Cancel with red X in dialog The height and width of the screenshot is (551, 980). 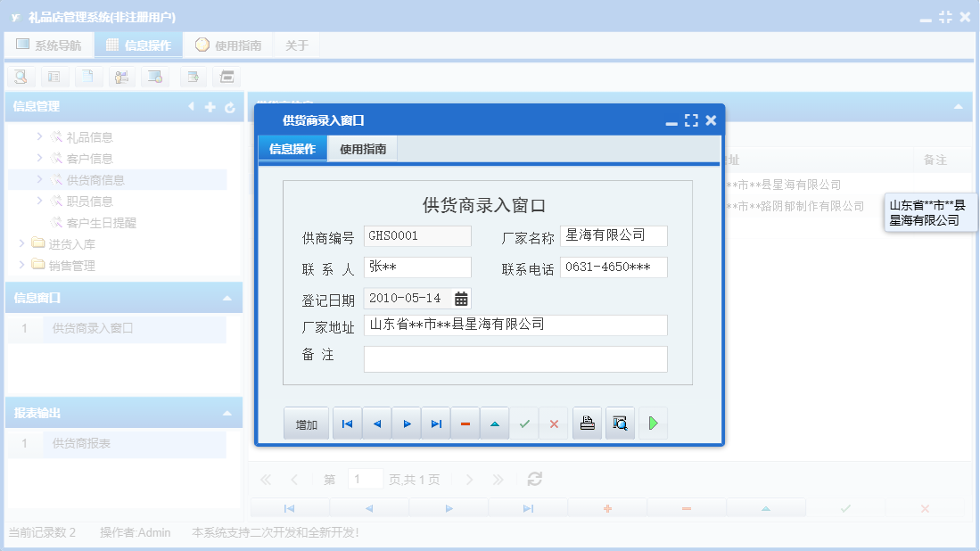point(554,424)
